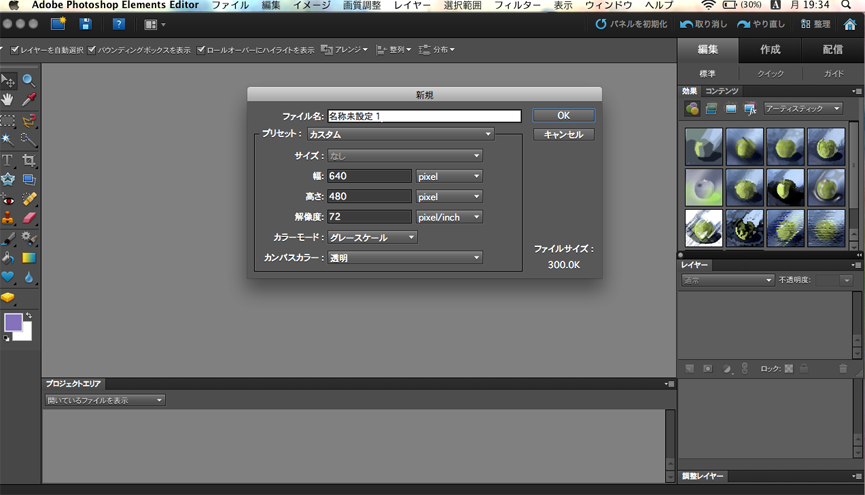The image size is (865, 495).
Task: Toggle レイヤーを自動選択 checkbox
Action: pyautogui.click(x=15, y=49)
